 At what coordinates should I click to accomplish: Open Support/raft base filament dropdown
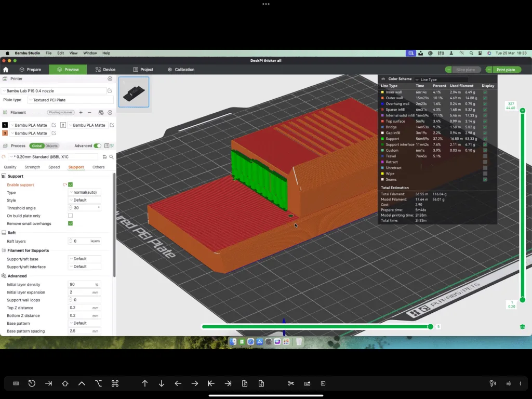coord(85,259)
